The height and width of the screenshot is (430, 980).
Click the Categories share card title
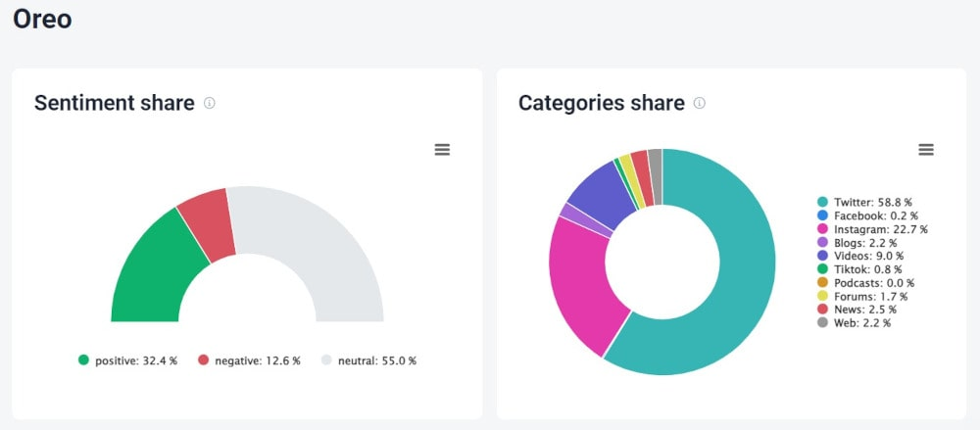tap(602, 103)
